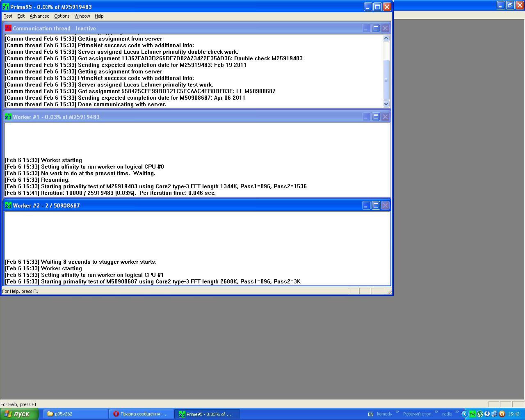Screen dimensions: 525x420
Task: Click the Рабочий стол toolbar label
Action: click(417, 414)
